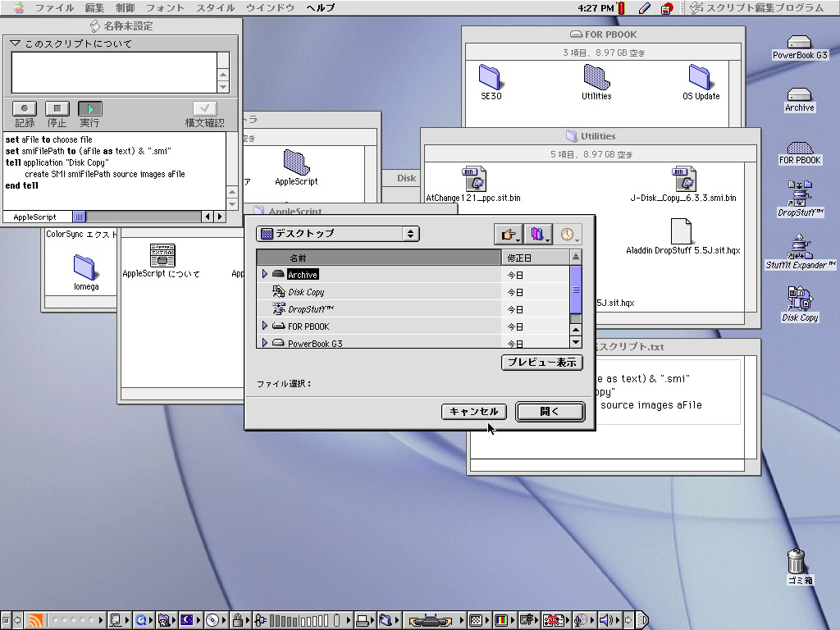Open the フォント menu
840x630 pixels.
point(165,7)
